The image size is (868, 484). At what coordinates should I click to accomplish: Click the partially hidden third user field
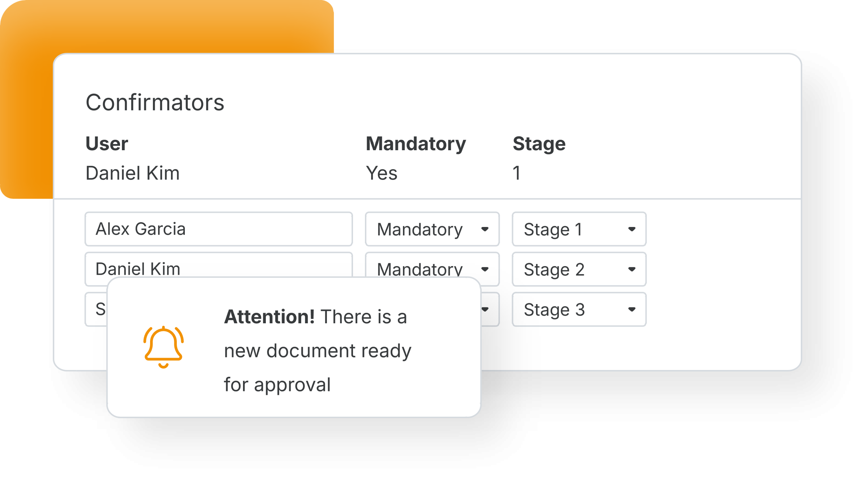pyautogui.click(x=96, y=310)
